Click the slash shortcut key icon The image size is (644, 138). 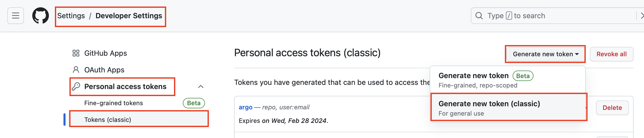point(509,16)
